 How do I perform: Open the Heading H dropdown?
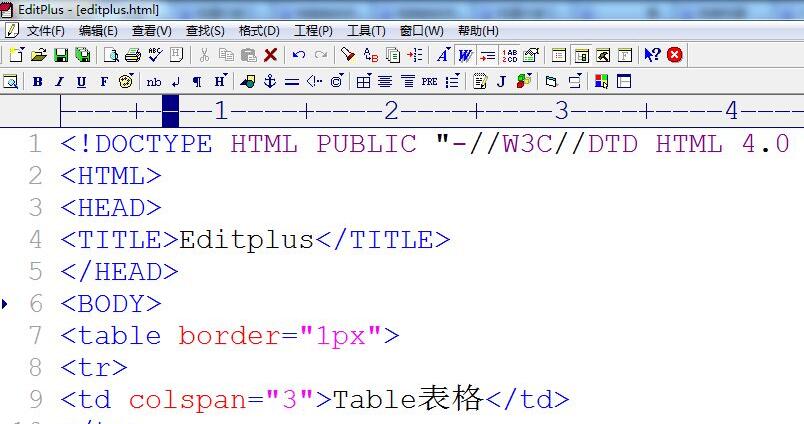pos(220,82)
